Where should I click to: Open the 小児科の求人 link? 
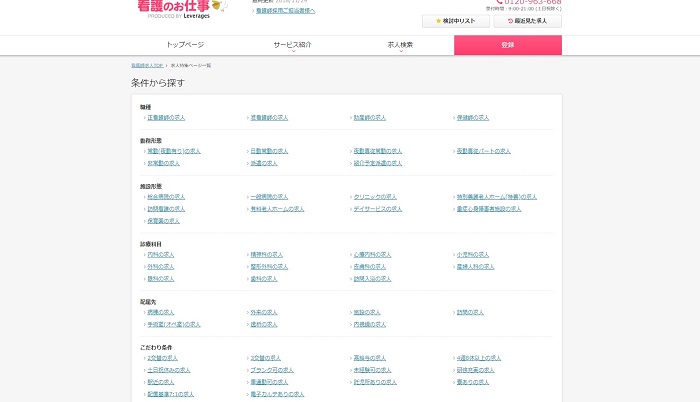pyautogui.click(x=473, y=255)
